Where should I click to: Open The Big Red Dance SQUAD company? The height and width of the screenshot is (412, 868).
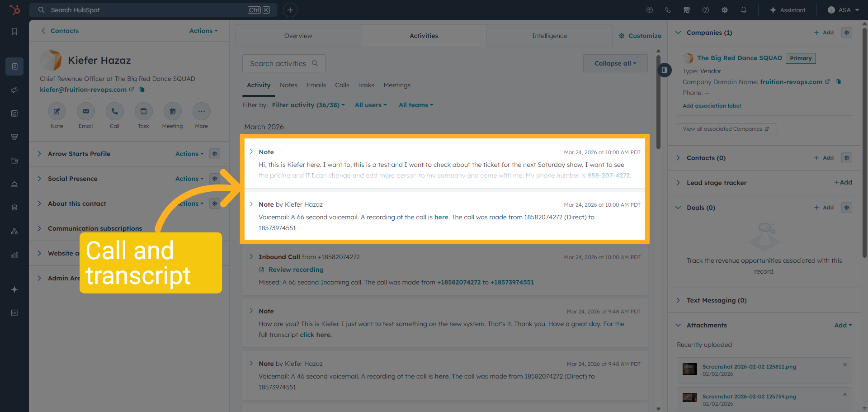[739, 58]
